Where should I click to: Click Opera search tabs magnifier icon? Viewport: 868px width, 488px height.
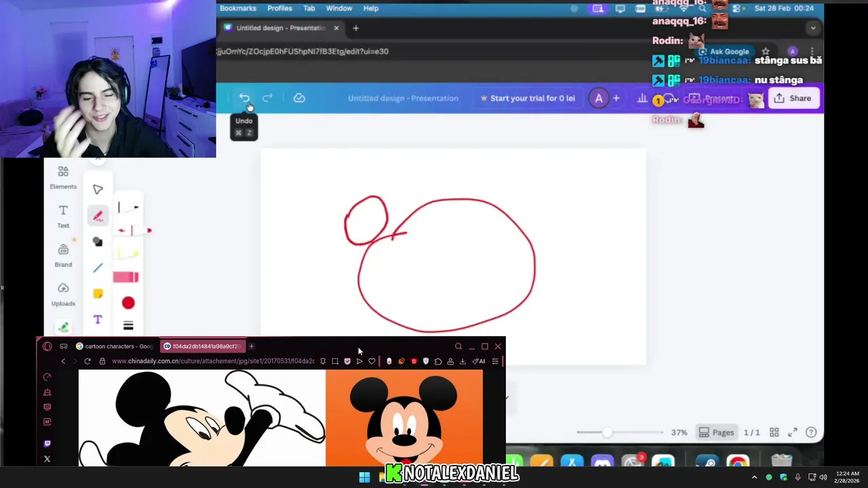[x=458, y=346]
